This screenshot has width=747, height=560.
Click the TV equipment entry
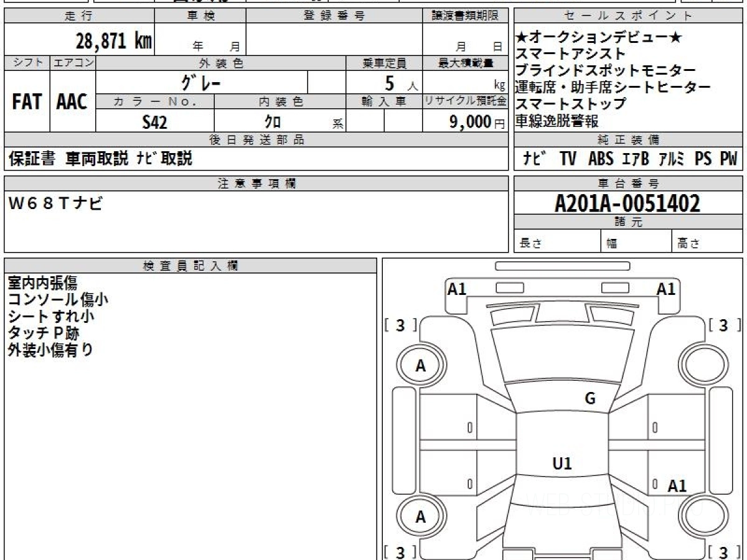pos(568,159)
